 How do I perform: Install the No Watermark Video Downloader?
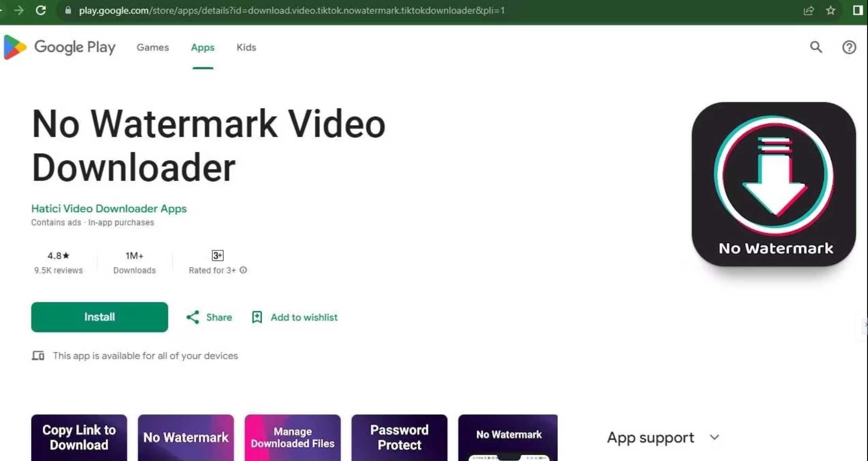click(x=100, y=317)
